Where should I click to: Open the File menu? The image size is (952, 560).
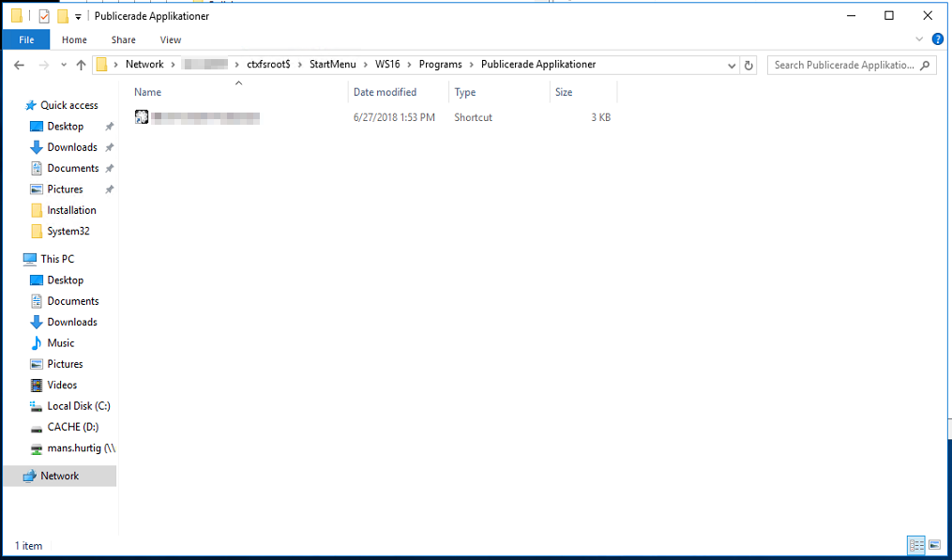[26, 39]
